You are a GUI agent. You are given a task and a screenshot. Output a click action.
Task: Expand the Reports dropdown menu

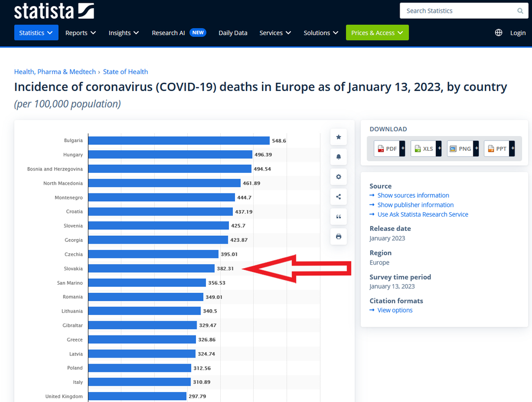tap(80, 32)
